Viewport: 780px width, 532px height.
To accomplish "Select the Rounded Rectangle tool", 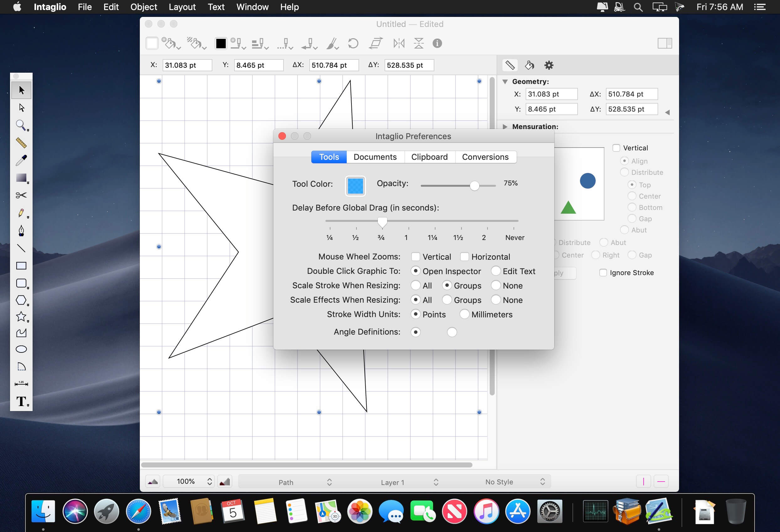I will pos(22,284).
